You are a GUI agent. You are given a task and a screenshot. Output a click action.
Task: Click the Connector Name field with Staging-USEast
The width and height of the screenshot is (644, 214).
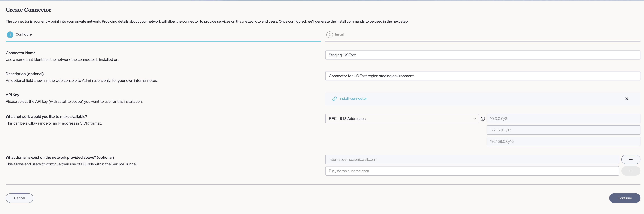coord(482,55)
